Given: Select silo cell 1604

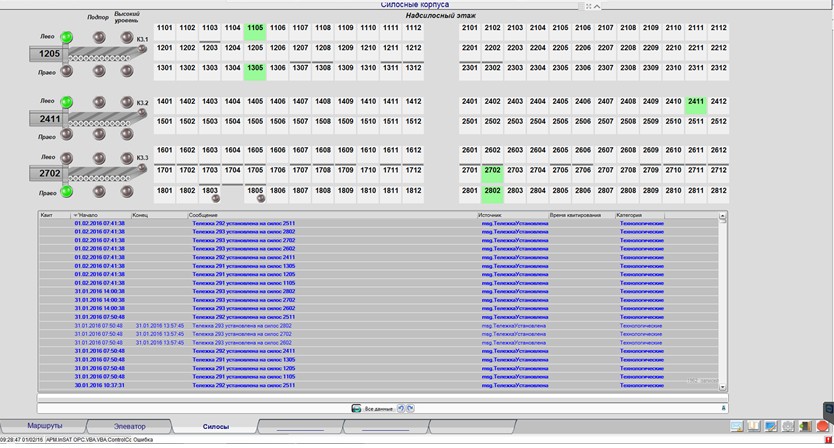Looking at the screenshot, I should point(232,150).
